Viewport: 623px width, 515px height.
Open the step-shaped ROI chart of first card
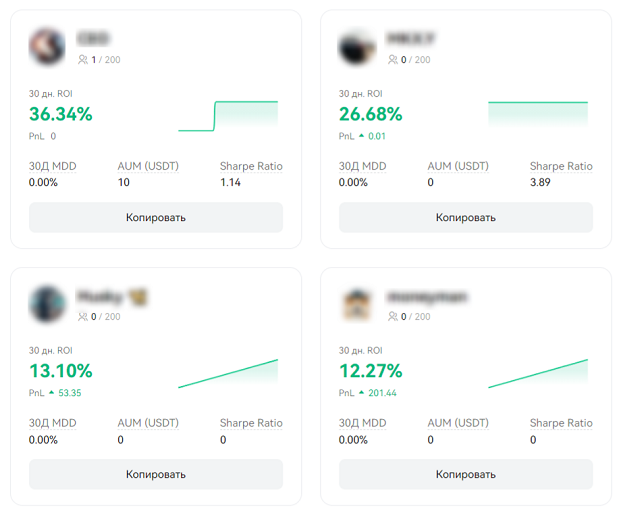coord(228,116)
